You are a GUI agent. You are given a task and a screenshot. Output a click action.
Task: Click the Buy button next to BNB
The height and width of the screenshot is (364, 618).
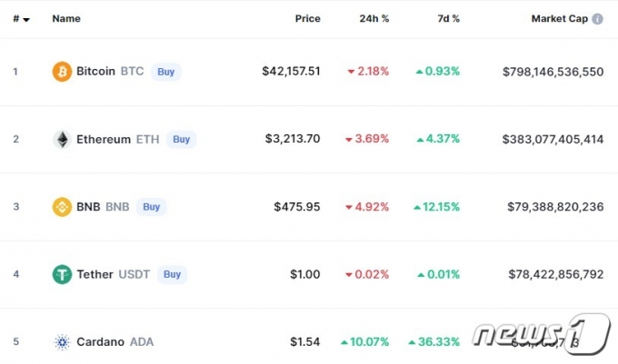[152, 207]
